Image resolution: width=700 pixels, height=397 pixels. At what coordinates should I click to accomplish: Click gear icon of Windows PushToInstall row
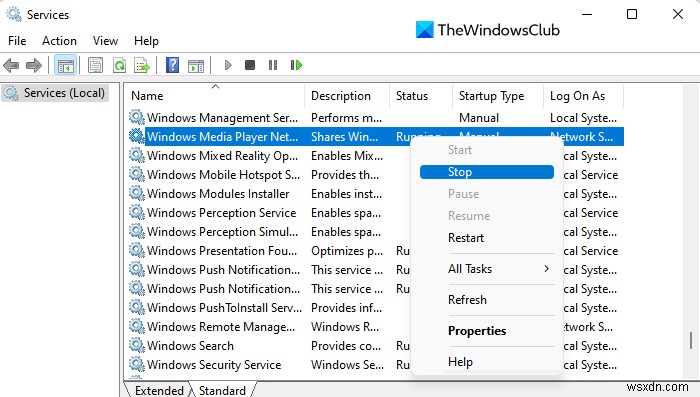[137, 307]
